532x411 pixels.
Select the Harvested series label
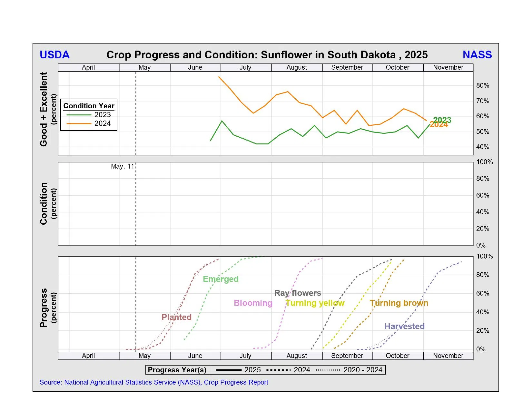(x=404, y=326)
